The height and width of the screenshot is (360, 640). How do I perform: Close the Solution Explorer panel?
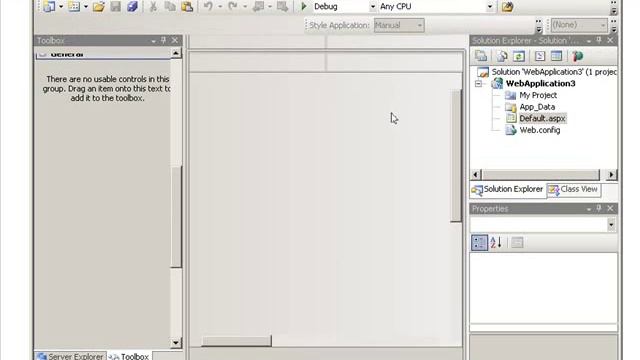610,40
